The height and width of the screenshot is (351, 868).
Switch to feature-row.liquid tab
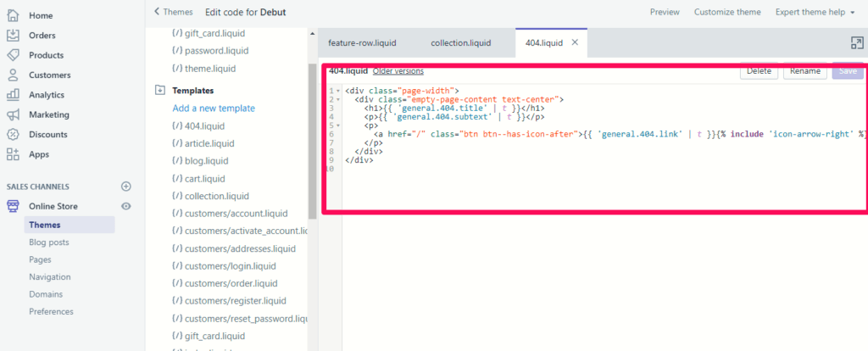[x=362, y=43]
